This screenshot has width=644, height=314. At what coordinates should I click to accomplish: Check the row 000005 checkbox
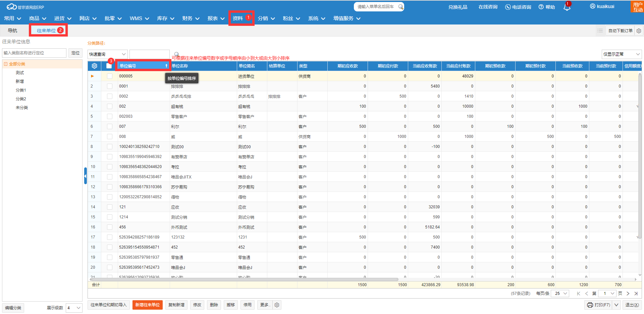[110, 76]
